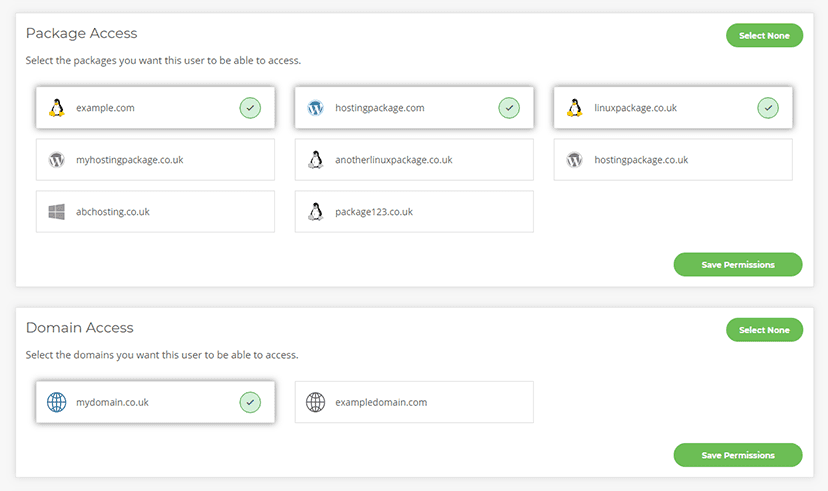Click the WordPress icon for hostingpackage.com

coord(315,108)
